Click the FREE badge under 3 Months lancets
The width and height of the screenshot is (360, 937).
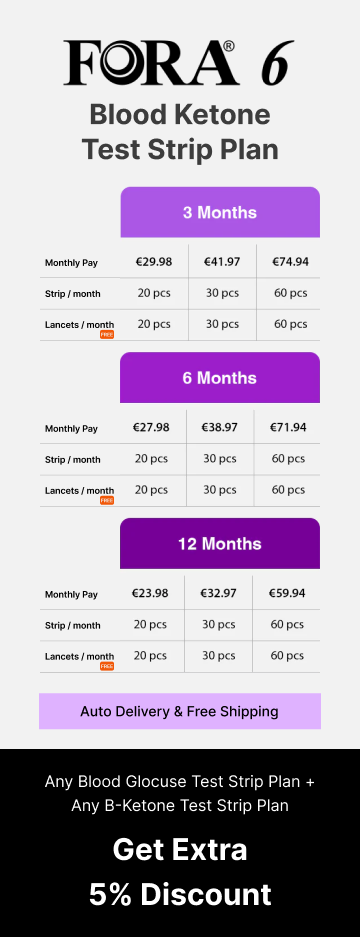(x=107, y=335)
